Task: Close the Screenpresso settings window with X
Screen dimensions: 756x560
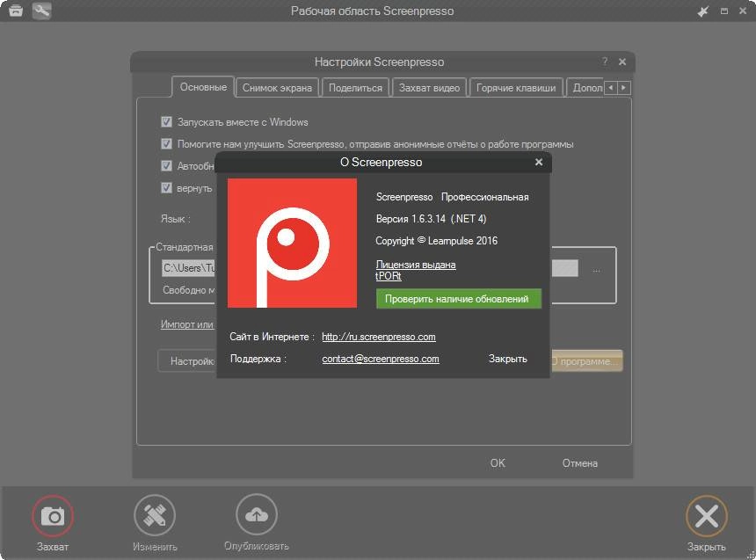Action: [622, 62]
